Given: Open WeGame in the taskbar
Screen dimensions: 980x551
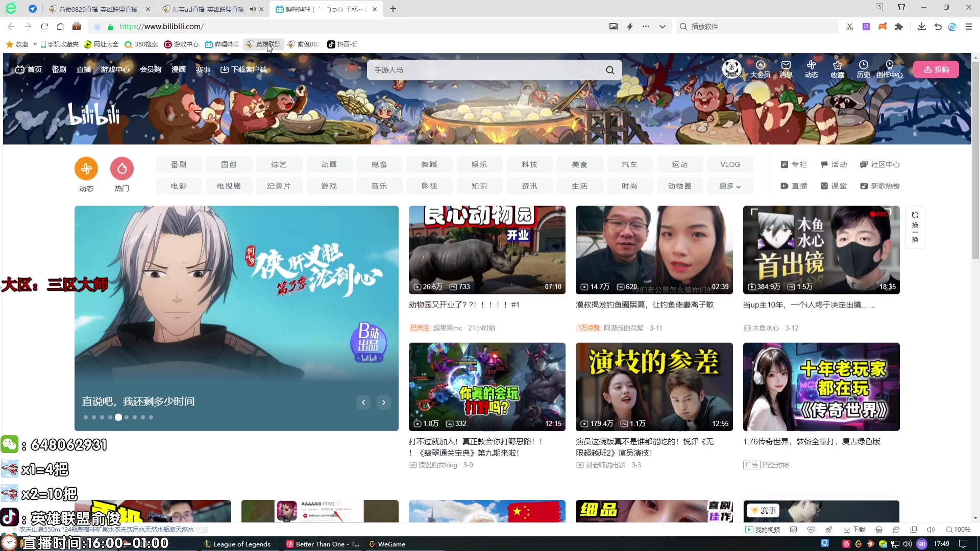Looking at the screenshot, I should click(387, 544).
